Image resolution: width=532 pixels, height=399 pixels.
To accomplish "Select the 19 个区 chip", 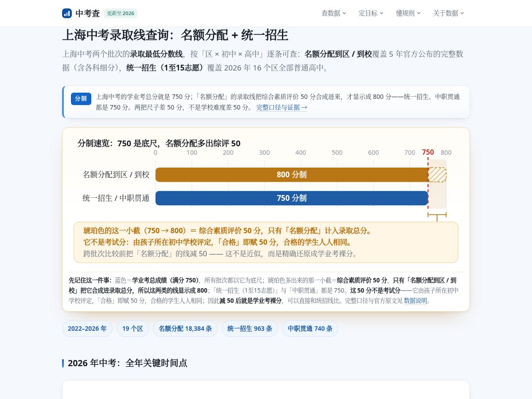I will pyautogui.click(x=133, y=329).
